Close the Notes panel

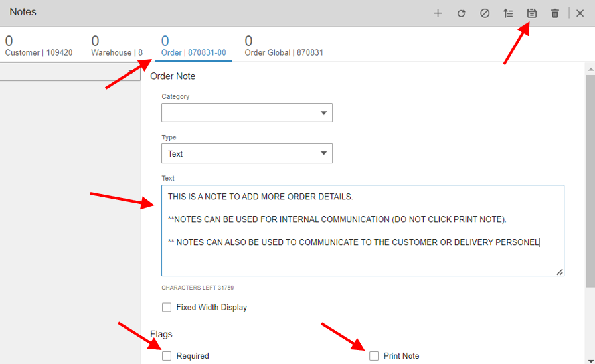click(580, 13)
